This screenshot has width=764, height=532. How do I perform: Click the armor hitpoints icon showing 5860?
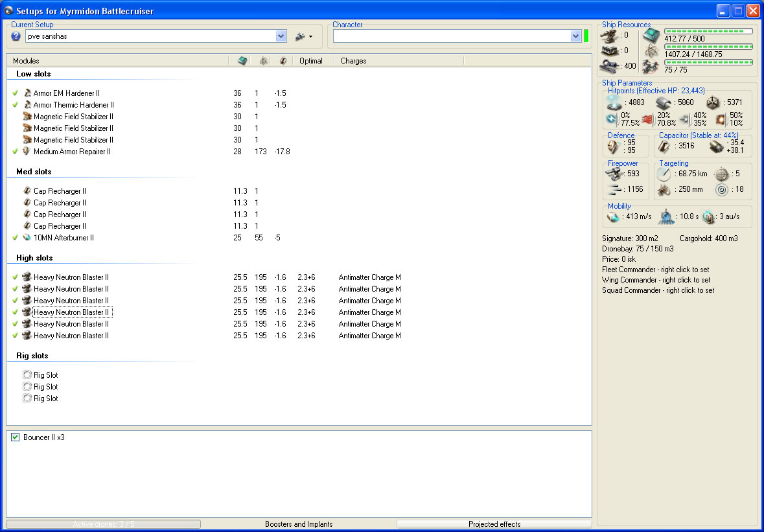[x=664, y=102]
